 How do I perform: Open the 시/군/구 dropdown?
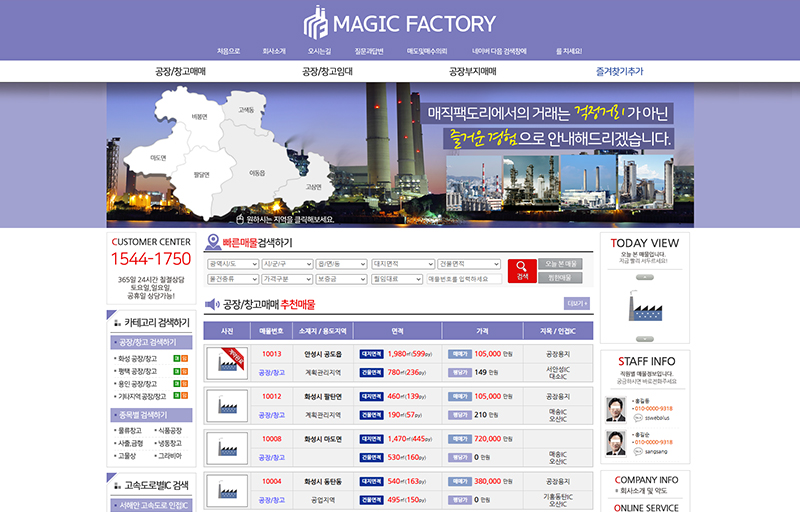287,264
